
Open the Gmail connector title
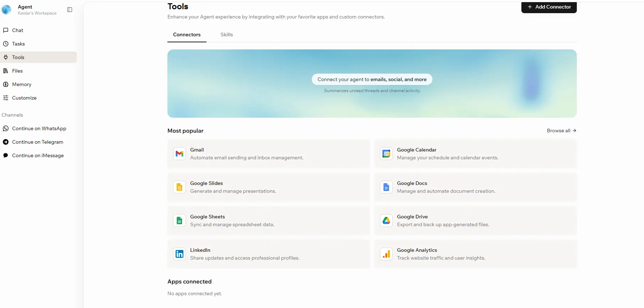[197, 150]
